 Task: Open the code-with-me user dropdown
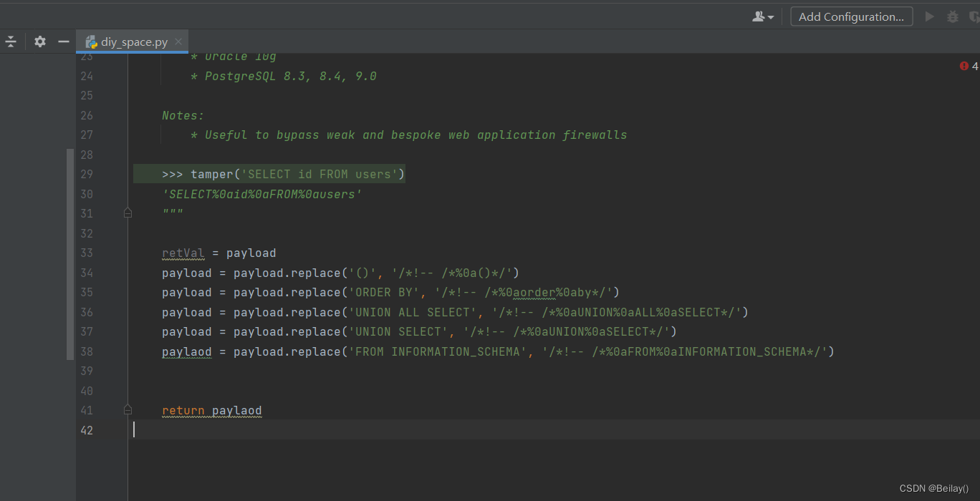pyautogui.click(x=763, y=16)
